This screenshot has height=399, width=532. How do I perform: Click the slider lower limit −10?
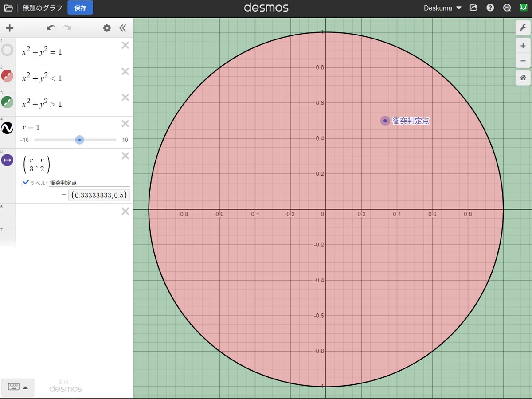[x=24, y=140]
